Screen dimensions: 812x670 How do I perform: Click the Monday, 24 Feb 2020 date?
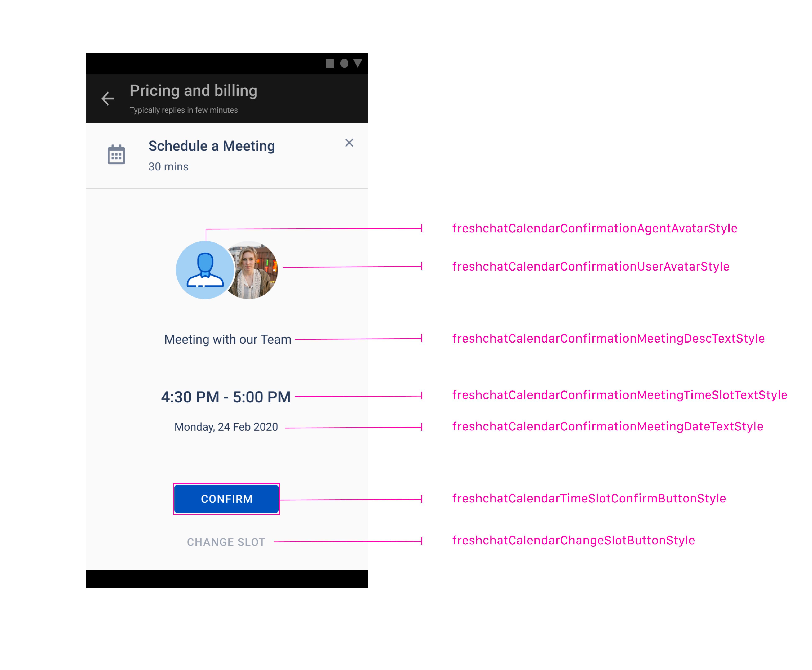pyautogui.click(x=226, y=426)
